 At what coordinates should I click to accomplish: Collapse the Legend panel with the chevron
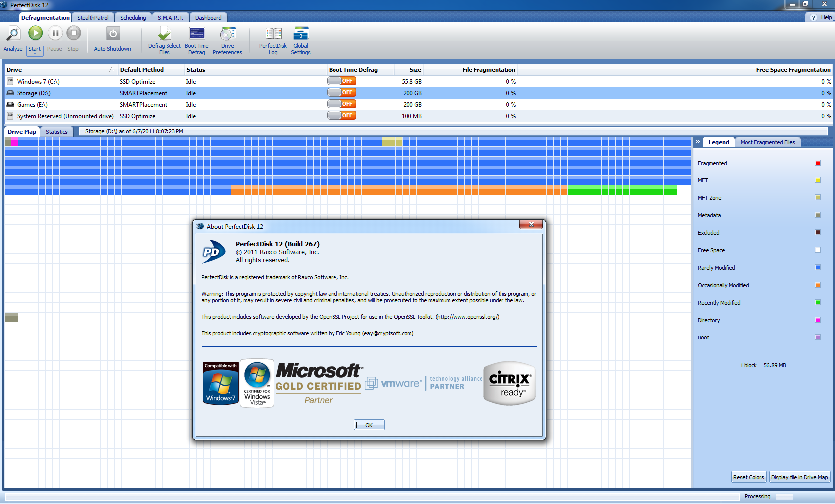click(698, 142)
